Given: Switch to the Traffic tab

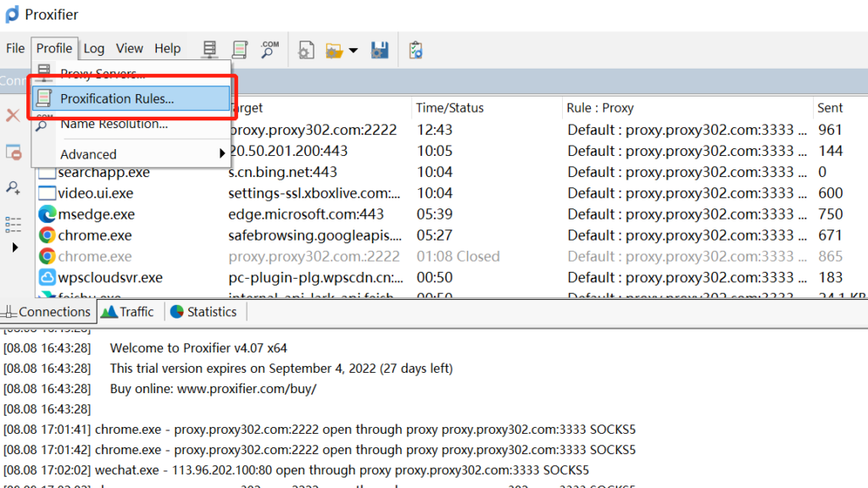Looking at the screenshot, I should pos(128,312).
